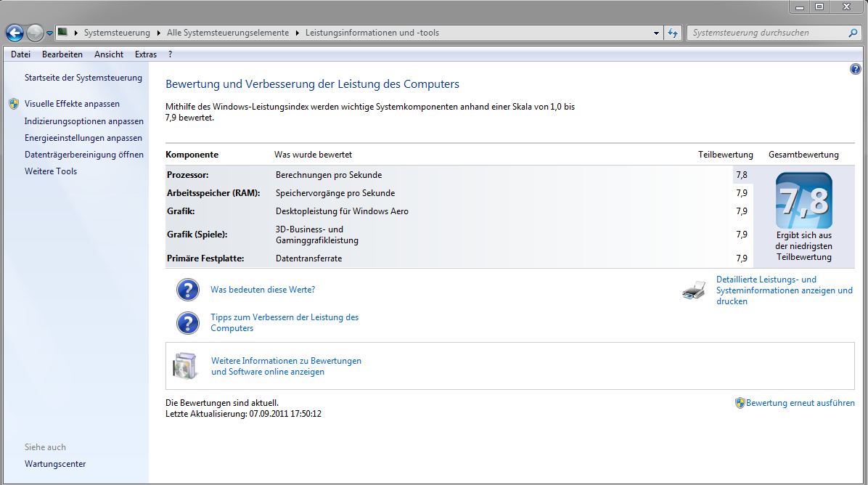868x485 pixels.
Task: Click the Letzte Aktualisierung timestamp text
Action: pyautogui.click(x=243, y=414)
